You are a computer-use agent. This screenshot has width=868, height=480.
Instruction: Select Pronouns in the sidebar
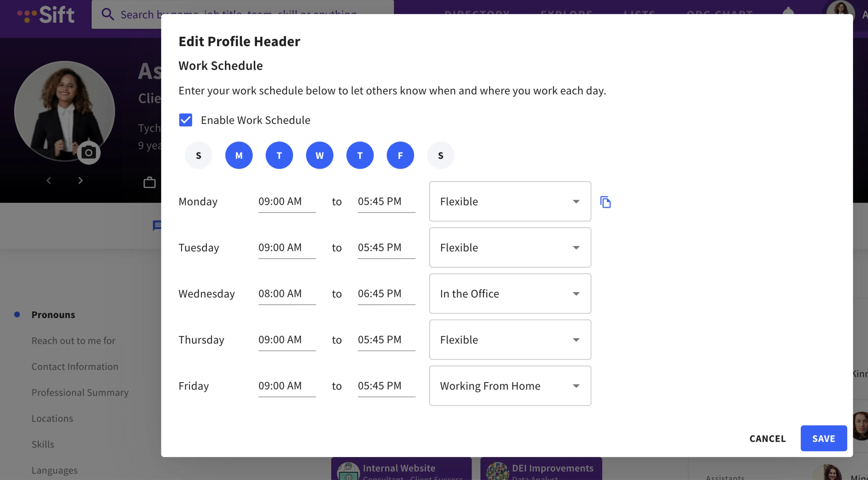point(53,315)
